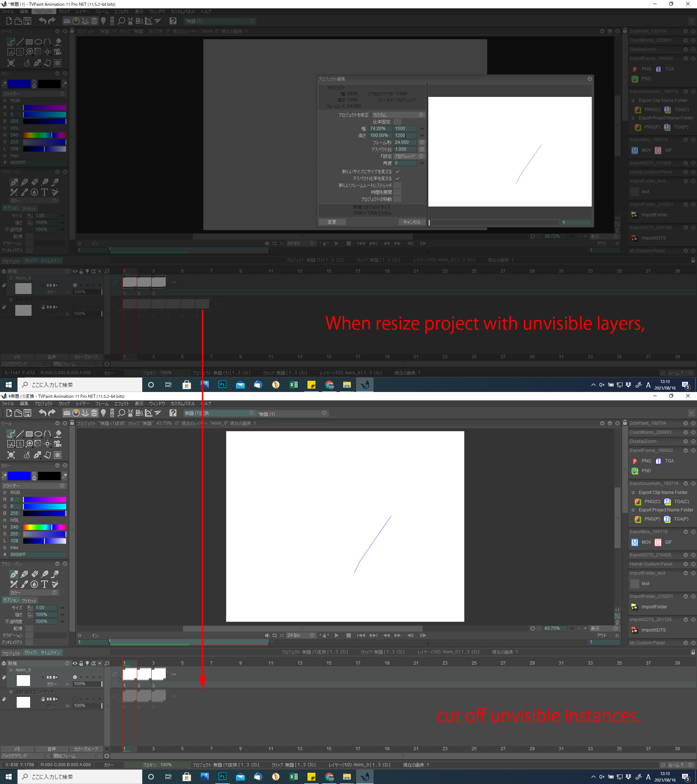Open the アスペクト比 dropdown arrow in dialog
This screenshot has width=697, height=784.
(421, 149)
